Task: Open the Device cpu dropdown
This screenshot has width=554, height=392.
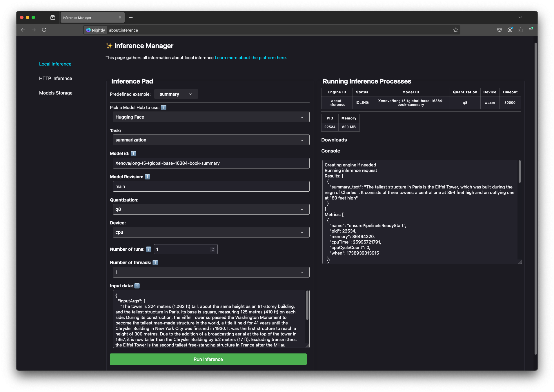Action: tap(211, 232)
